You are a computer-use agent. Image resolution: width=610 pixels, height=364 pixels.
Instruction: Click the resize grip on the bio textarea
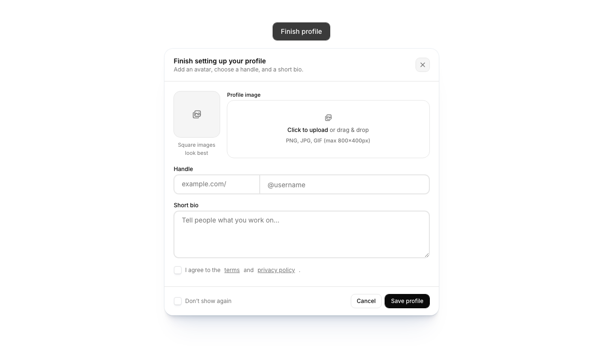tap(427, 254)
